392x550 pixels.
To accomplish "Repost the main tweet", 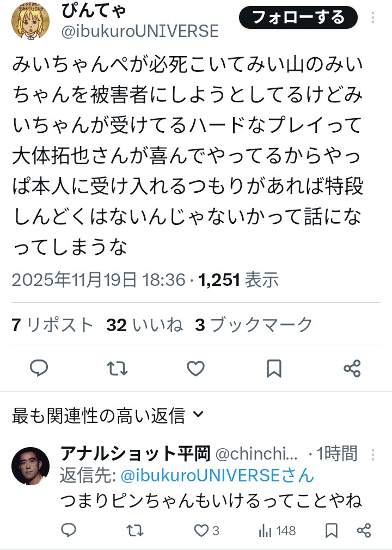I will pyautogui.click(x=117, y=369).
